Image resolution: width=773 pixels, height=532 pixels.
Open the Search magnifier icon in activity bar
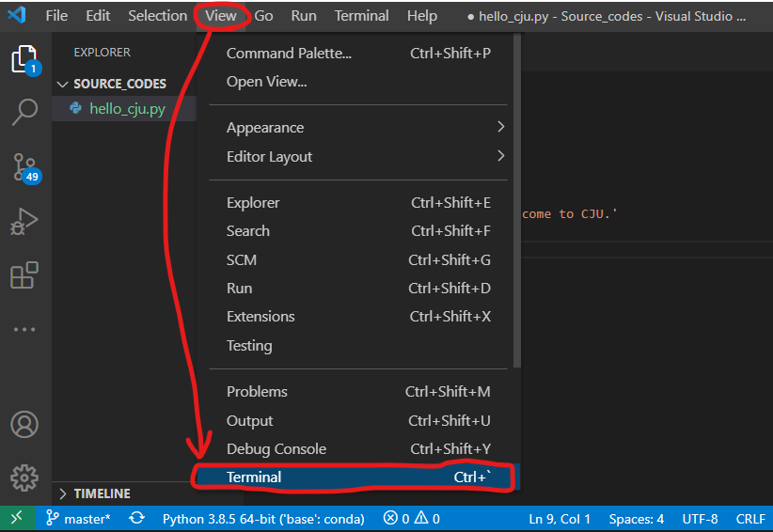[x=24, y=112]
